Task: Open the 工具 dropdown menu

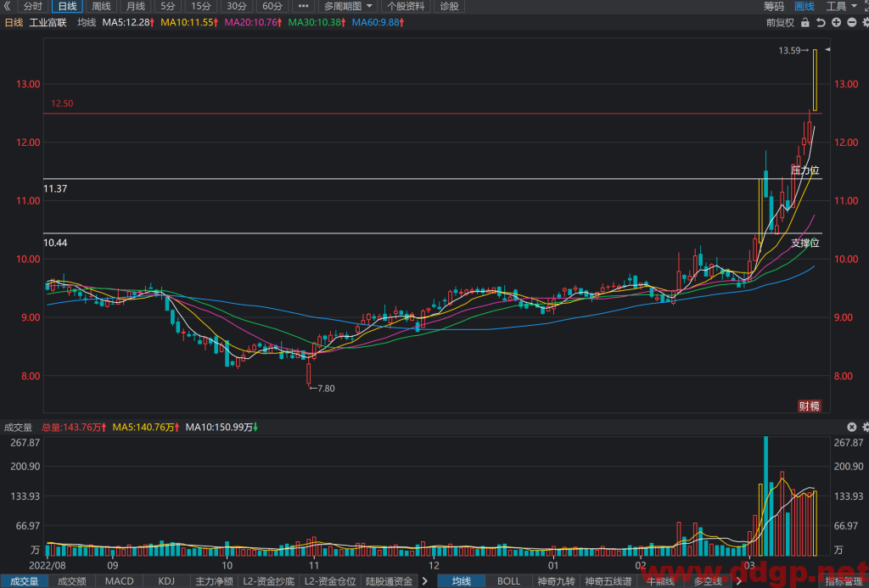Action: [840, 6]
